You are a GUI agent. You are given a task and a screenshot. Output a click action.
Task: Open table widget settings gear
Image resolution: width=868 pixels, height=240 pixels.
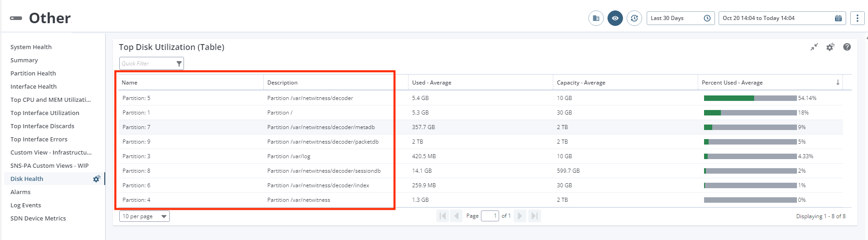(x=830, y=47)
